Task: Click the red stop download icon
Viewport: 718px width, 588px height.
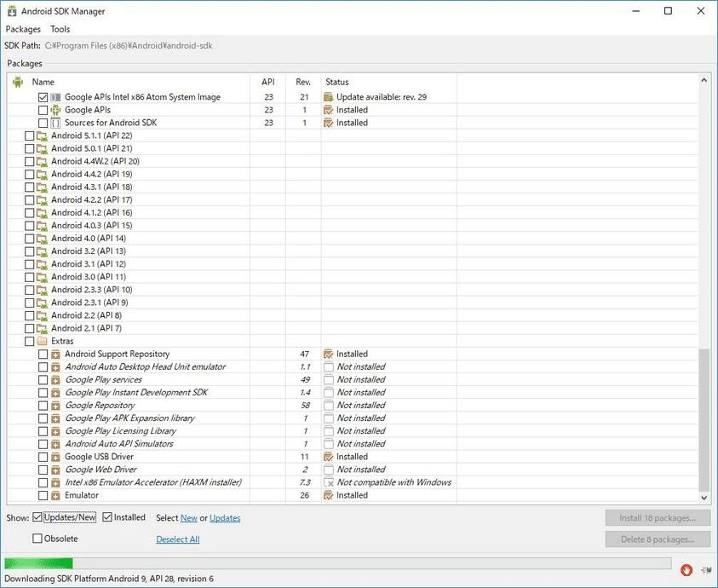Action: [x=686, y=570]
